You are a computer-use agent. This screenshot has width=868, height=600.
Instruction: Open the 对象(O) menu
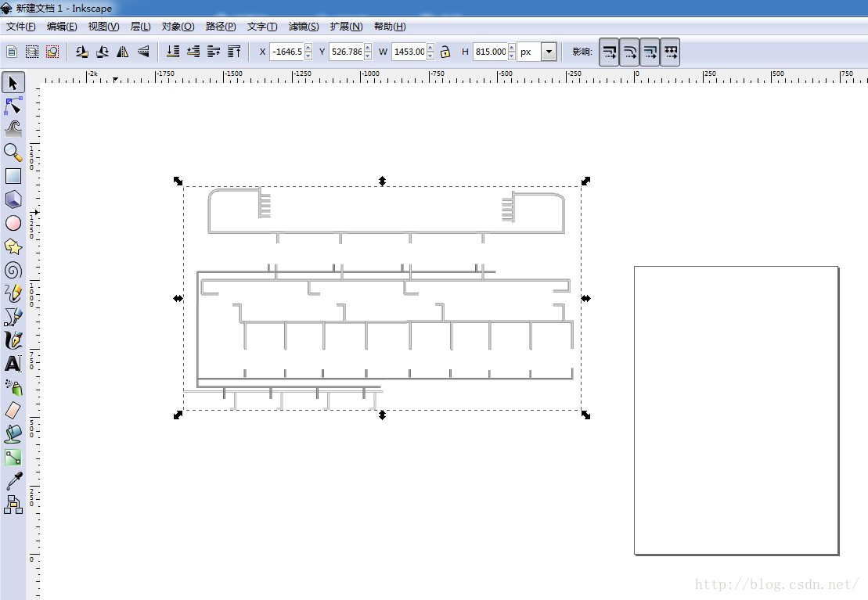pos(178,27)
